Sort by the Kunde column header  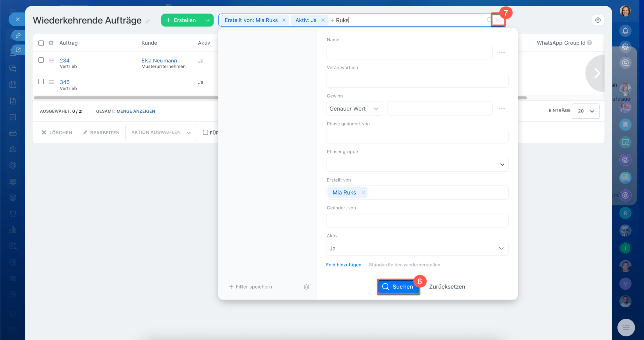(x=149, y=43)
